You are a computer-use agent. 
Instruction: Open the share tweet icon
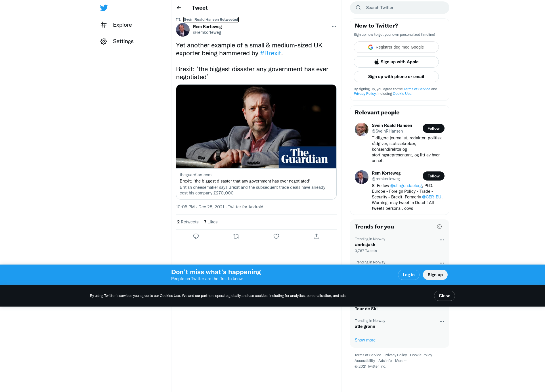click(x=316, y=236)
